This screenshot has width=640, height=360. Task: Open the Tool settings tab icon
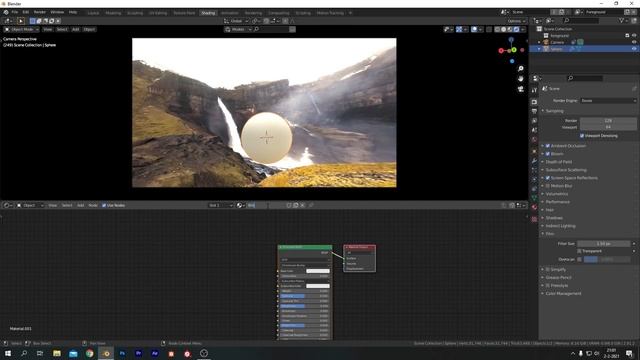click(534, 90)
